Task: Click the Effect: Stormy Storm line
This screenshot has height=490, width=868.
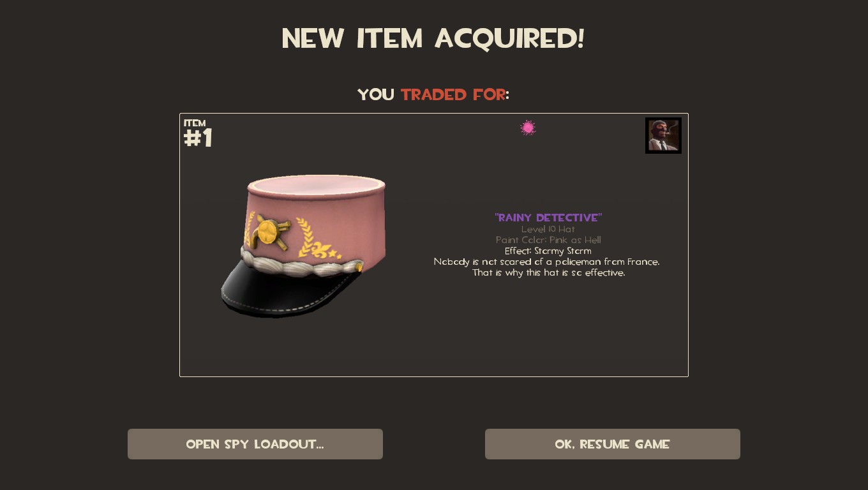Action: click(548, 251)
